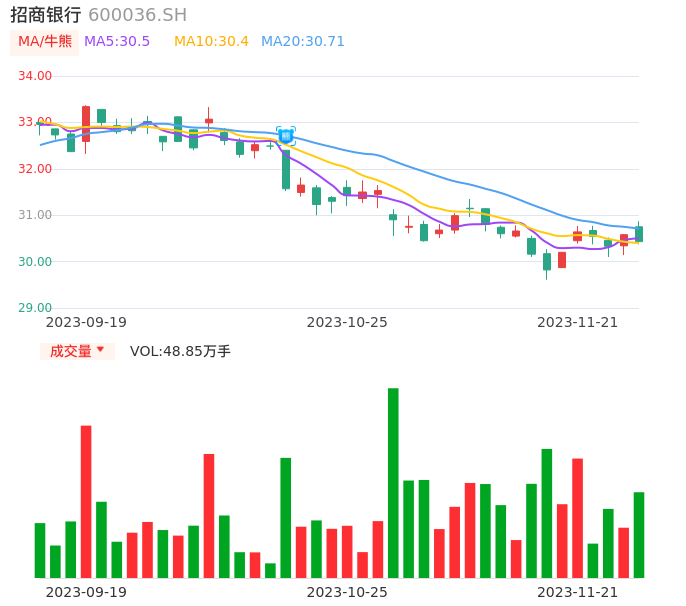
Task: Click the last green volume bar on right
Action: click(x=639, y=535)
